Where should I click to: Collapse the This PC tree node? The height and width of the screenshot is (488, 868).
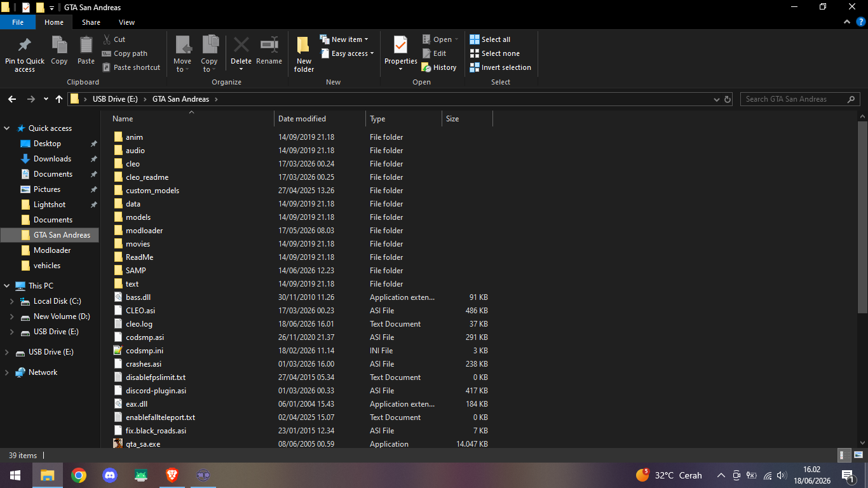coord(7,286)
